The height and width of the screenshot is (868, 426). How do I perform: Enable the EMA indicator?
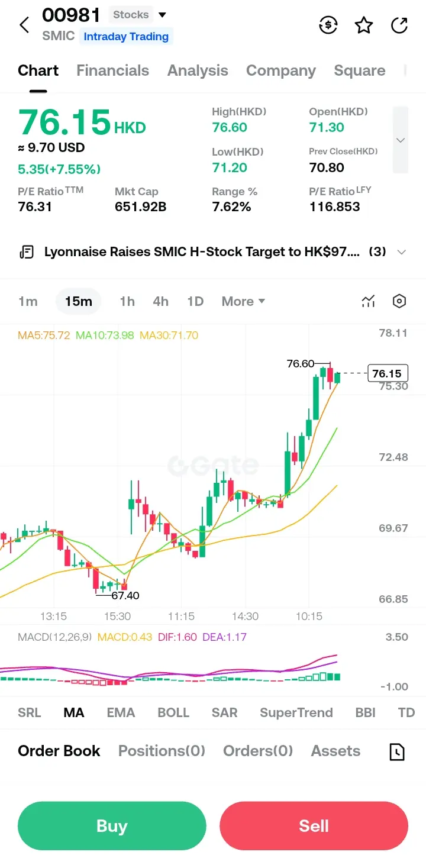(121, 712)
